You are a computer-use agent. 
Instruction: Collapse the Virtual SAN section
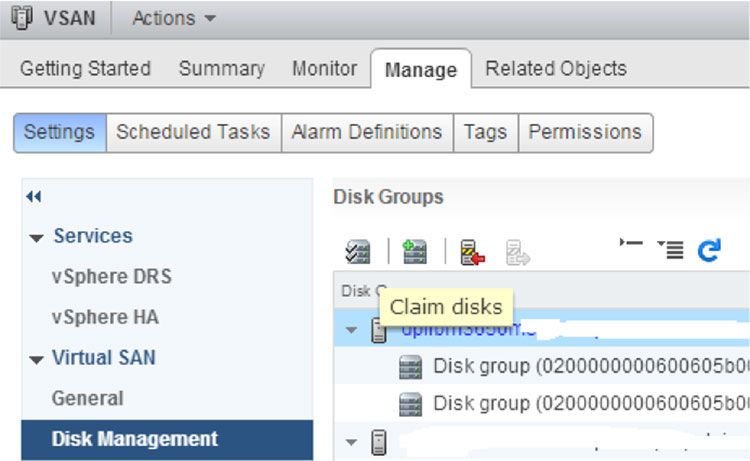(x=36, y=360)
